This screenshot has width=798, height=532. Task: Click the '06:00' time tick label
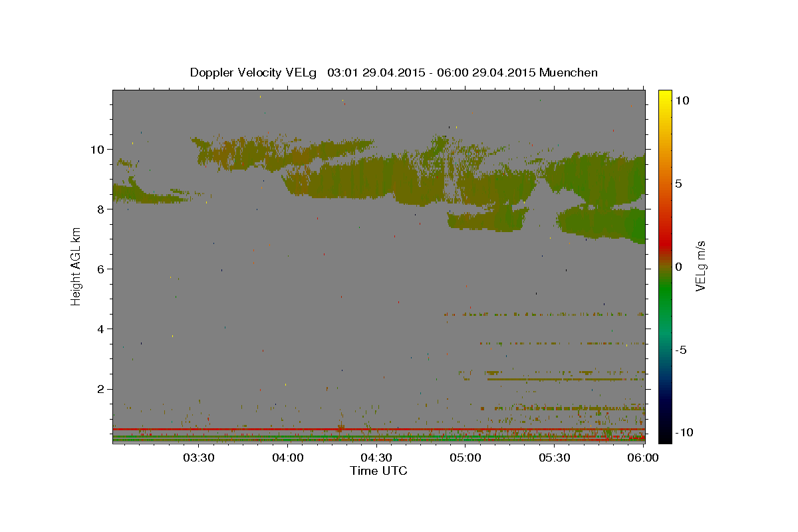644,458
